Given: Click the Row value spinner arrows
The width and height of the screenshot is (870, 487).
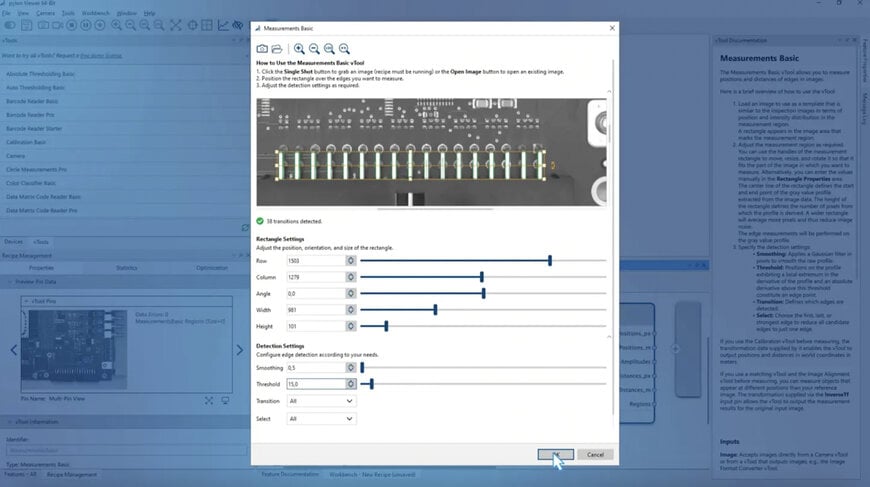Looking at the screenshot, I should coord(351,260).
